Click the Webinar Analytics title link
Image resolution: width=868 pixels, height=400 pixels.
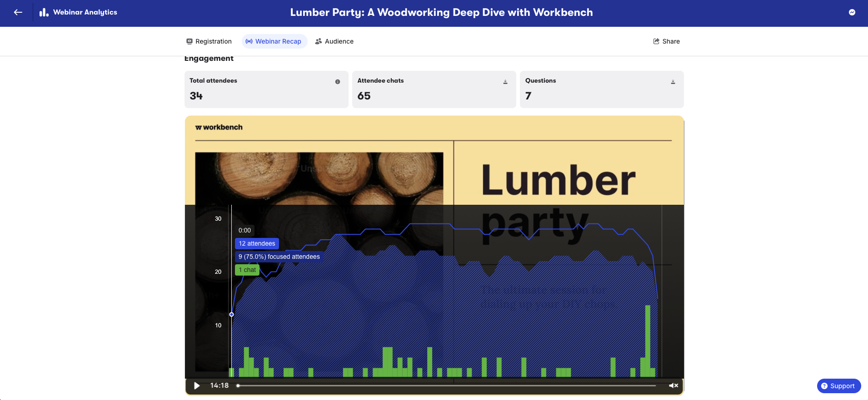tap(85, 12)
